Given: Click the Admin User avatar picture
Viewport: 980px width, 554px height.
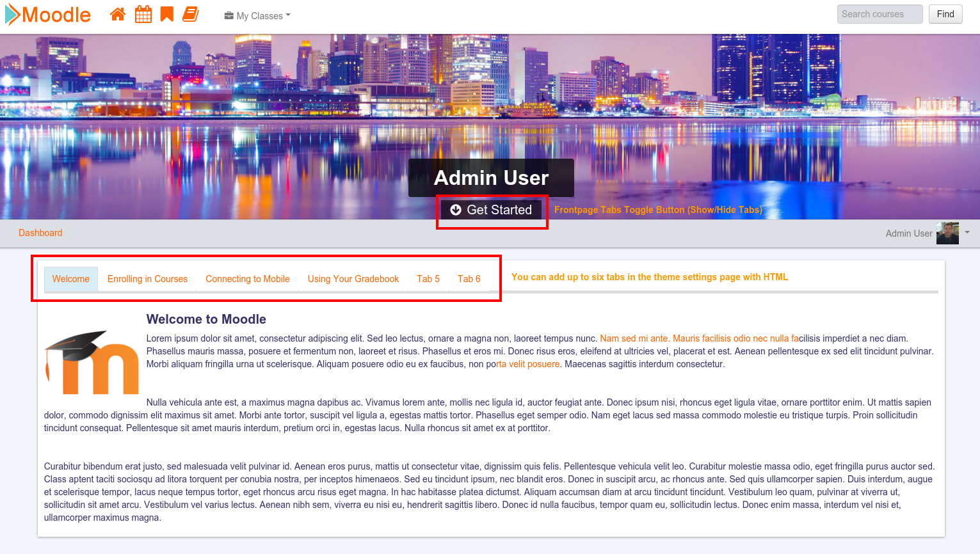Looking at the screenshot, I should point(947,233).
